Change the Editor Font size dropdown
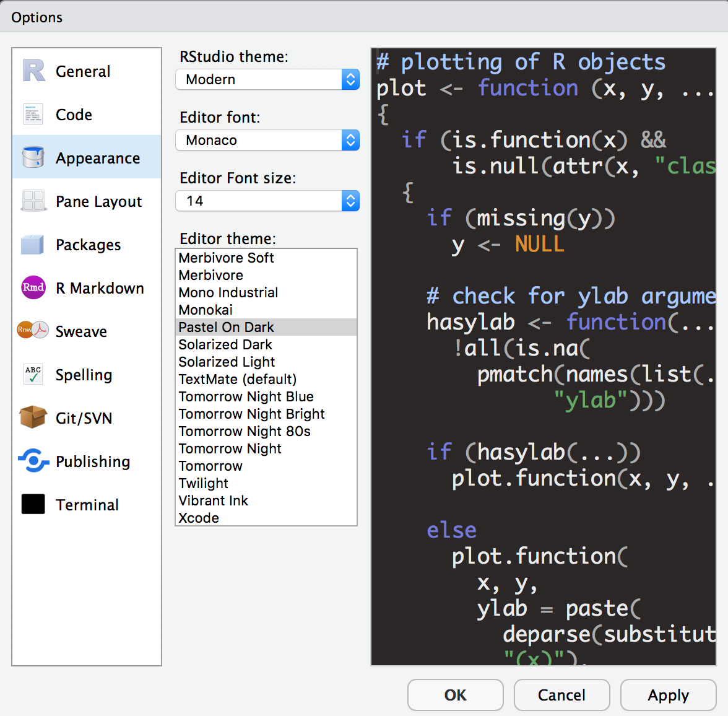The width and height of the screenshot is (728, 716). [x=267, y=201]
